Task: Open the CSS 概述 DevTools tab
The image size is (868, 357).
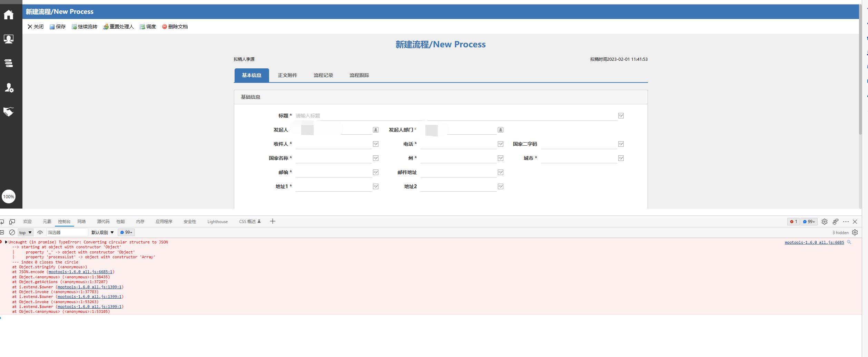Action: pyautogui.click(x=250, y=222)
